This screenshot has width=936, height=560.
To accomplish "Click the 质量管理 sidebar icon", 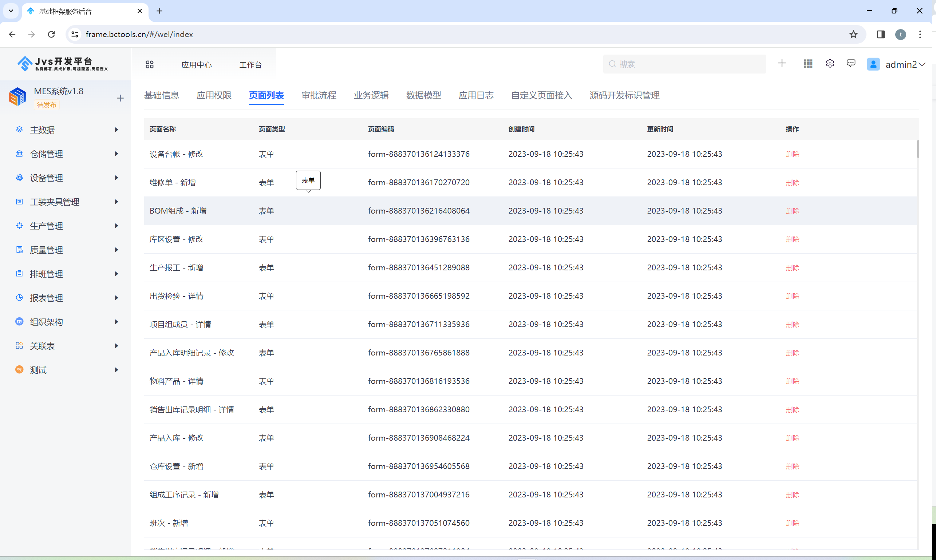I will pos(19,249).
